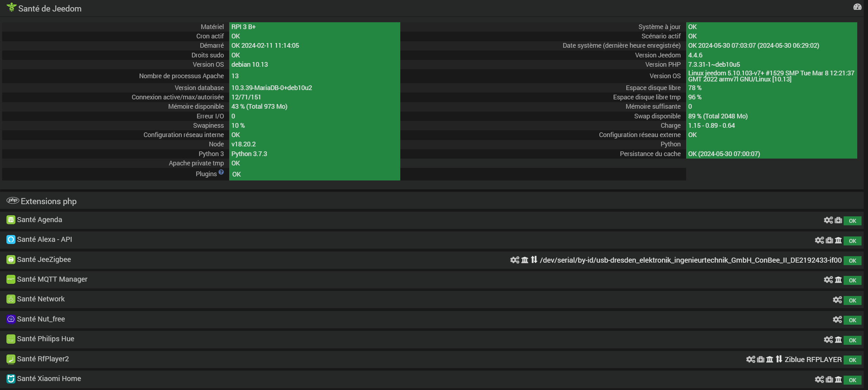
Task: Click the Plugins help question-mark icon
Action: [x=221, y=172]
